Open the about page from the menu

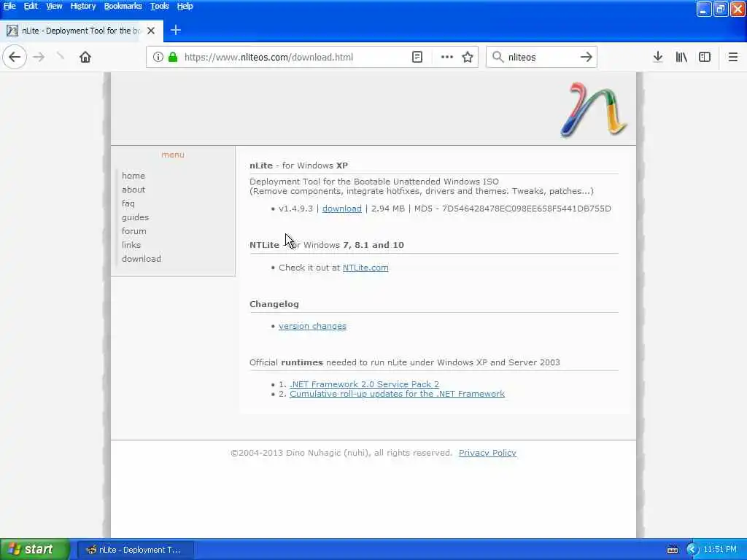(133, 190)
